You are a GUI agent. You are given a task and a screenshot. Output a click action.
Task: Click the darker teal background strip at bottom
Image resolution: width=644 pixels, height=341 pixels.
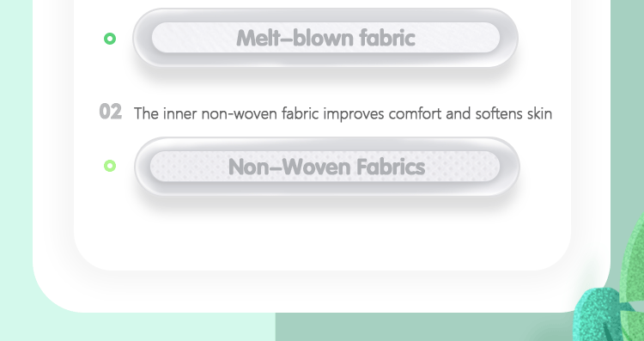(423, 327)
